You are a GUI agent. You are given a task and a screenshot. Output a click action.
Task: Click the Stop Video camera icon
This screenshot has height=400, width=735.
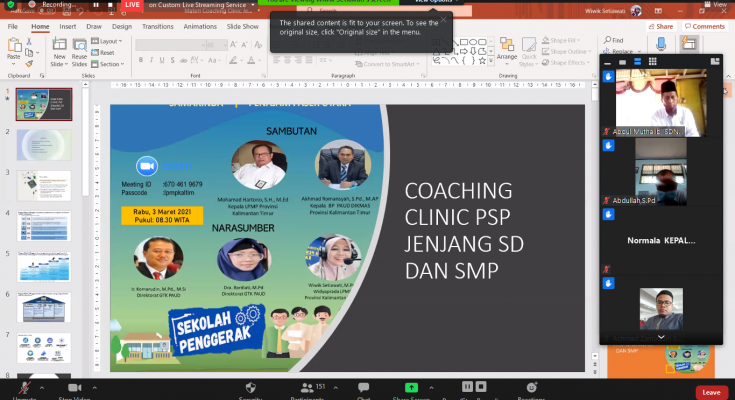point(74,387)
